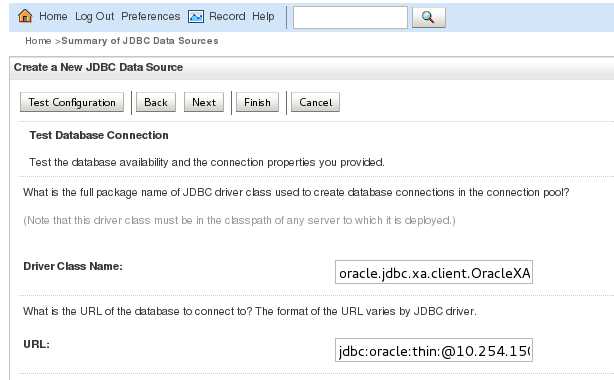The height and width of the screenshot is (380, 614).
Task: Cancel the JDBC data source creation
Action: 315,102
